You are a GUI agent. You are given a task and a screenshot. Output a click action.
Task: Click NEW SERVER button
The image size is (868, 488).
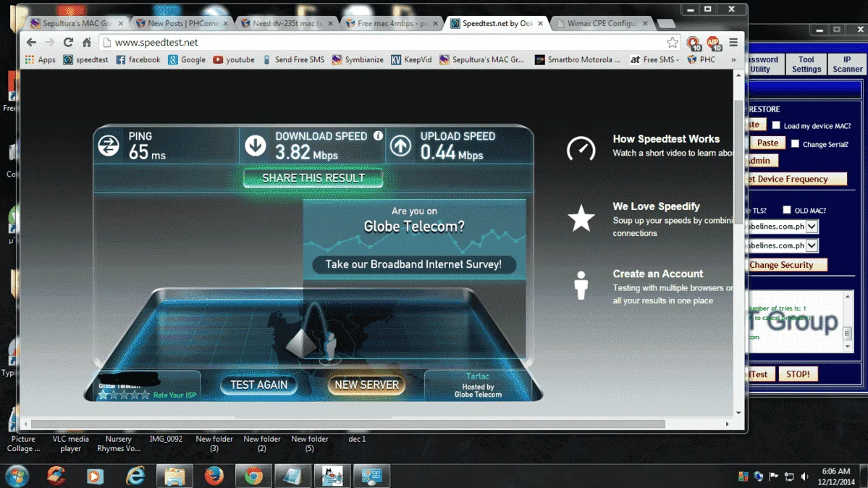pos(366,384)
